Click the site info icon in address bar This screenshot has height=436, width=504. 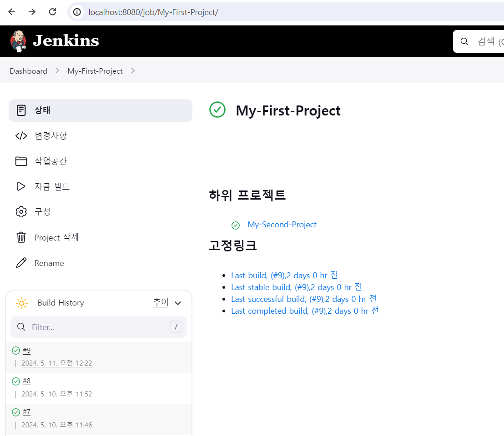(x=77, y=12)
